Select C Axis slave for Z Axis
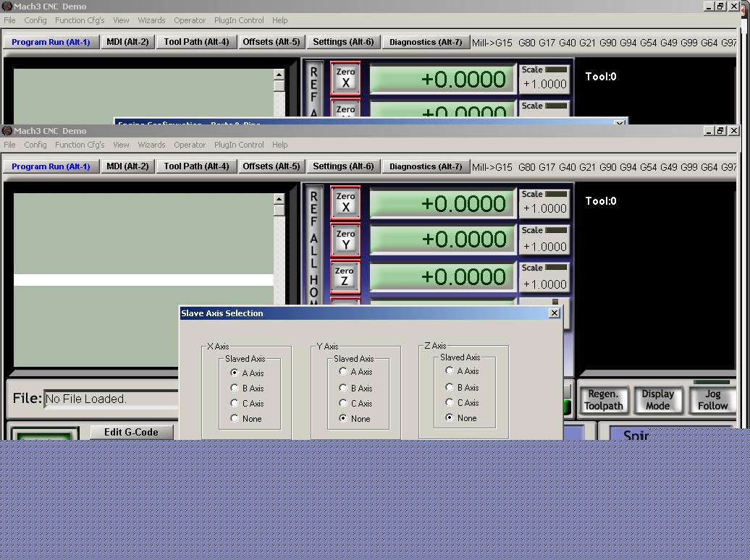750x560 pixels. point(449,402)
